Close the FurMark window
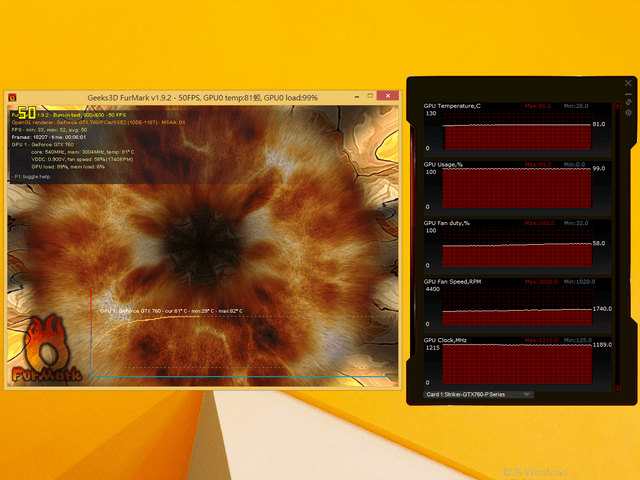640x480 pixels. 388,96
